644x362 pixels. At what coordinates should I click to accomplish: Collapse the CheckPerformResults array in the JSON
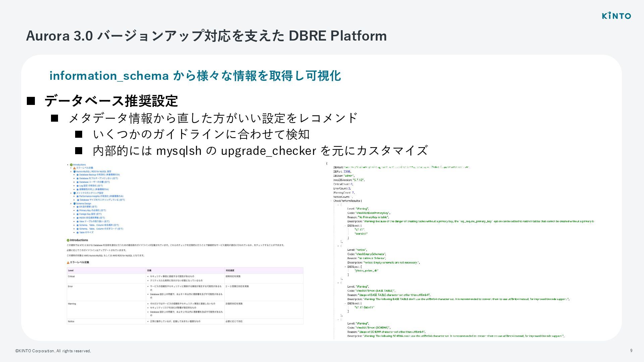331,201
